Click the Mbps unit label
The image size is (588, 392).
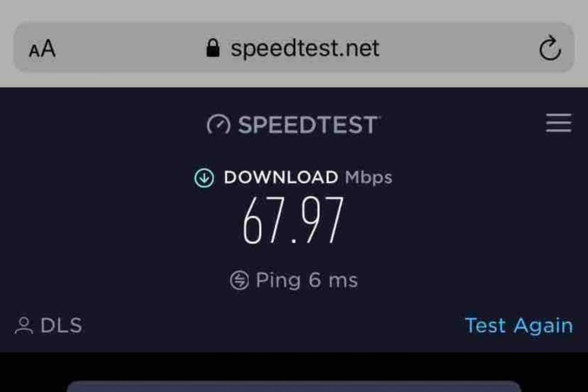[368, 178]
